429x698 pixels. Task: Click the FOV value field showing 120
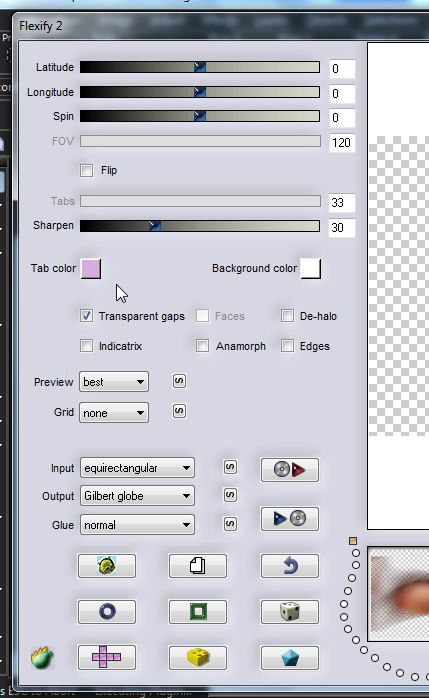click(342, 142)
